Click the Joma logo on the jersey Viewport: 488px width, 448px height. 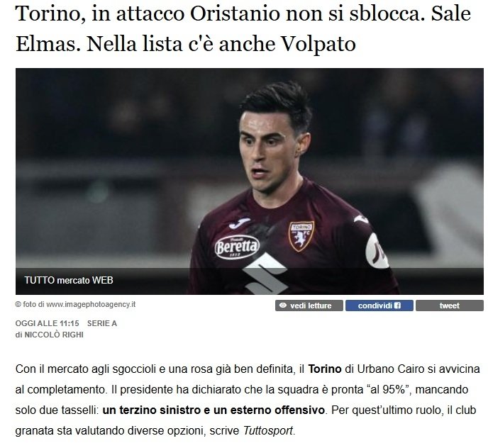pyautogui.click(x=239, y=223)
